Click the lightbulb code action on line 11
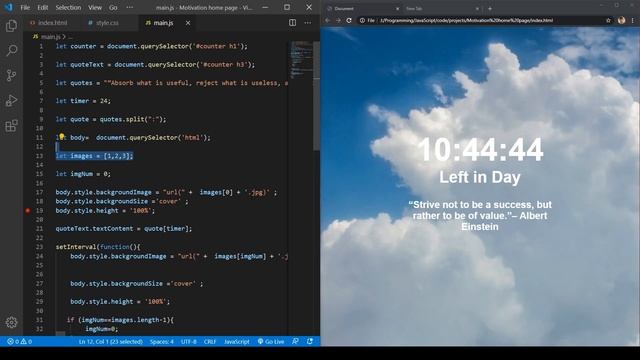The height and width of the screenshot is (360, 640). [61, 137]
